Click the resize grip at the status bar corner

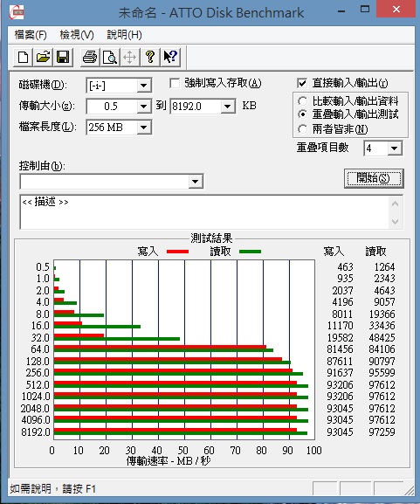[410, 490]
